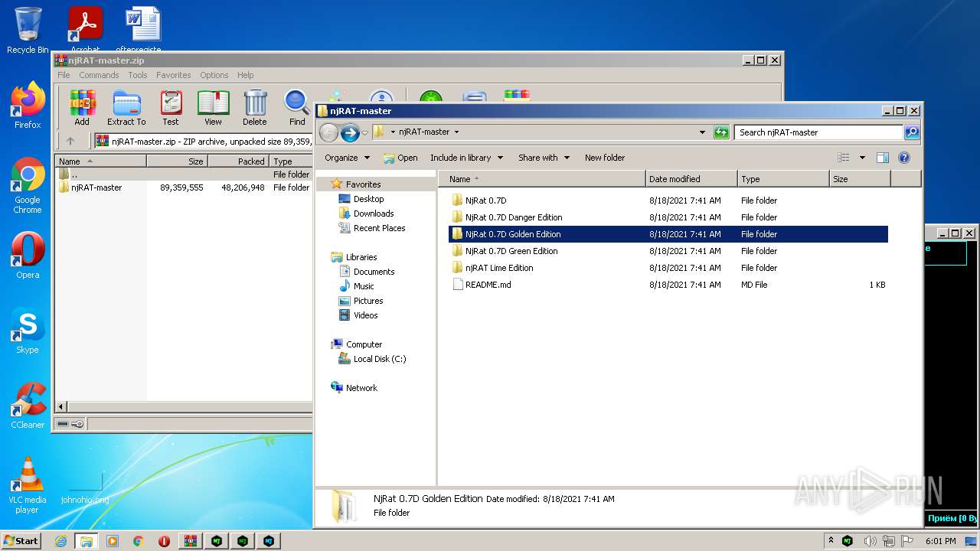This screenshot has width=980, height=551.
Task: Open the Google Chrome desktop shortcut
Action: [x=28, y=186]
